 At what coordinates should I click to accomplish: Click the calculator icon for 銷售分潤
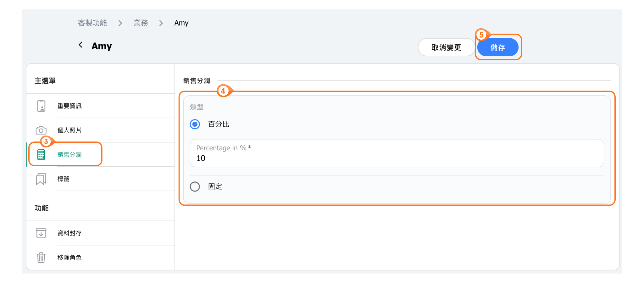point(41,155)
